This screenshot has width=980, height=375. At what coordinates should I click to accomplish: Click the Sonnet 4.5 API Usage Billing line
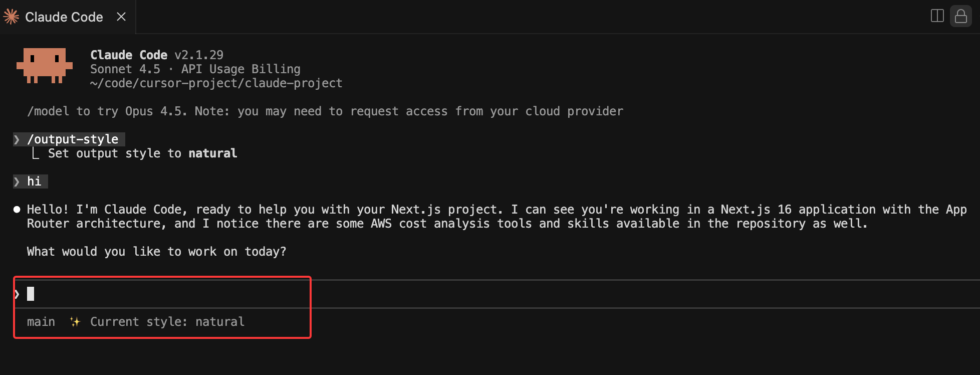coord(195,69)
